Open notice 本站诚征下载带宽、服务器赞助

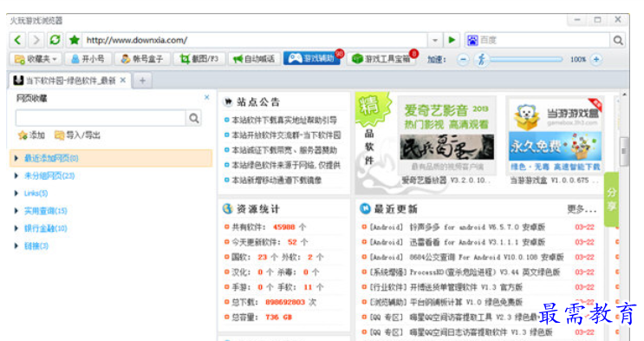(284, 150)
